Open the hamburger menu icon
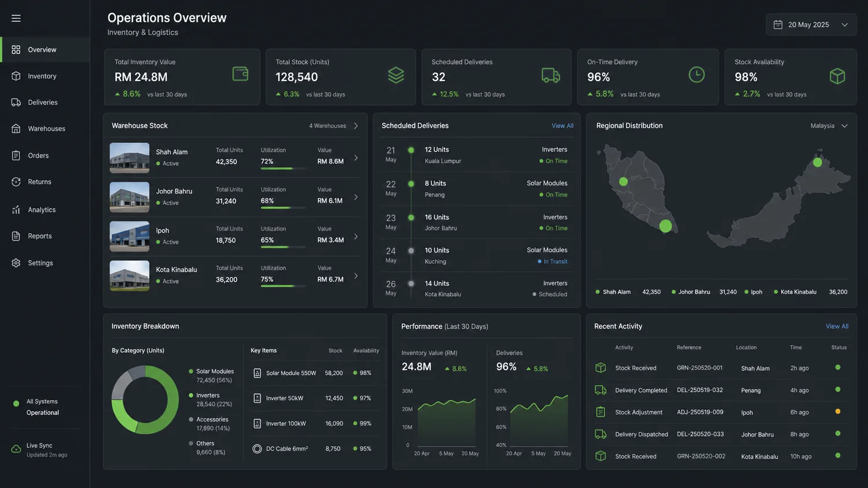868x488 pixels. pyautogui.click(x=16, y=19)
